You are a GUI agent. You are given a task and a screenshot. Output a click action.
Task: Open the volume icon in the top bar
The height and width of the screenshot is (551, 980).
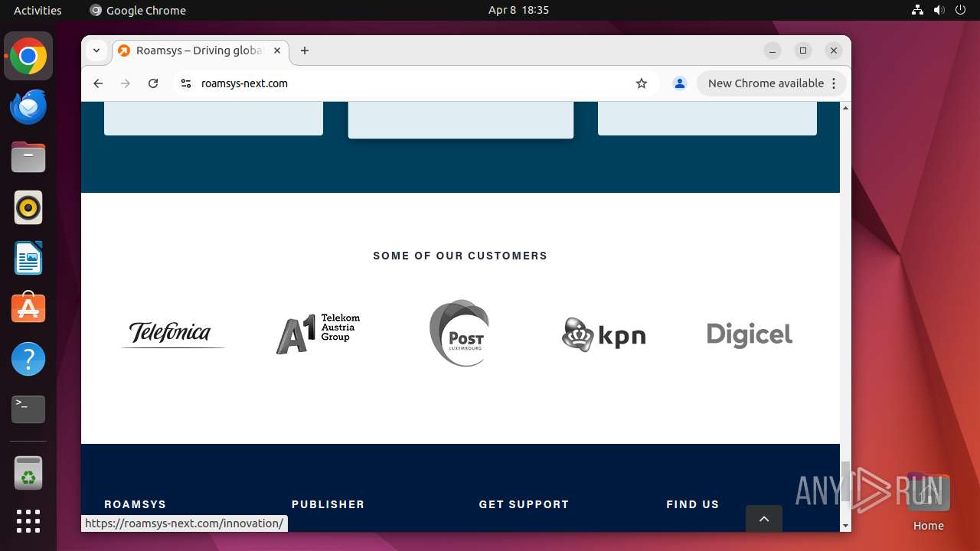(x=939, y=10)
